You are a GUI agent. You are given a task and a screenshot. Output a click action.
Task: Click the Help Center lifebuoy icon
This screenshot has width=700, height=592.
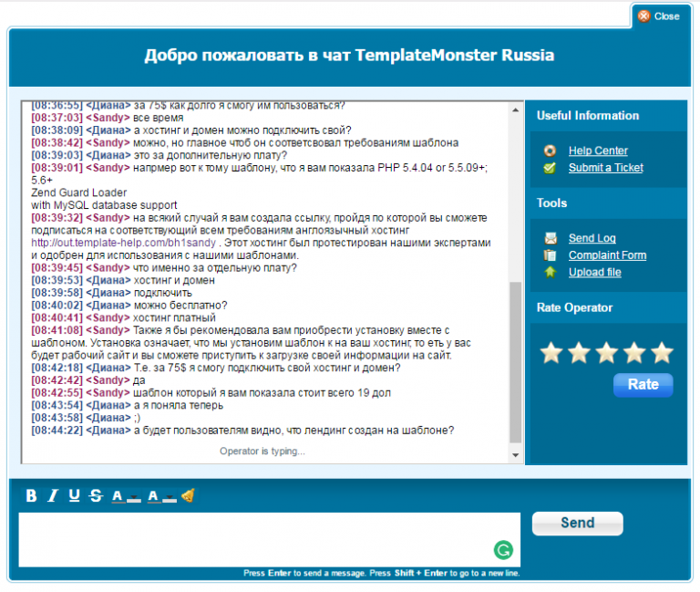(x=550, y=151)
